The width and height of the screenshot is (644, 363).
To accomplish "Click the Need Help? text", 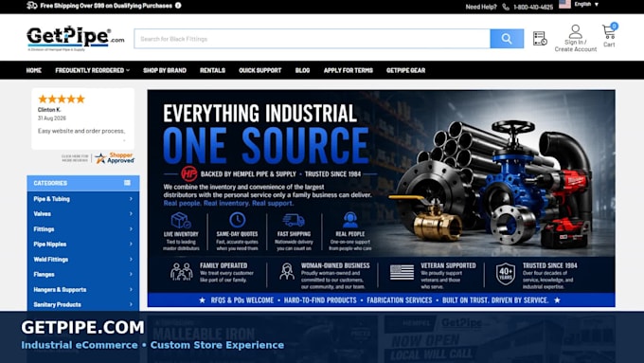I will [x=481, y=7].
